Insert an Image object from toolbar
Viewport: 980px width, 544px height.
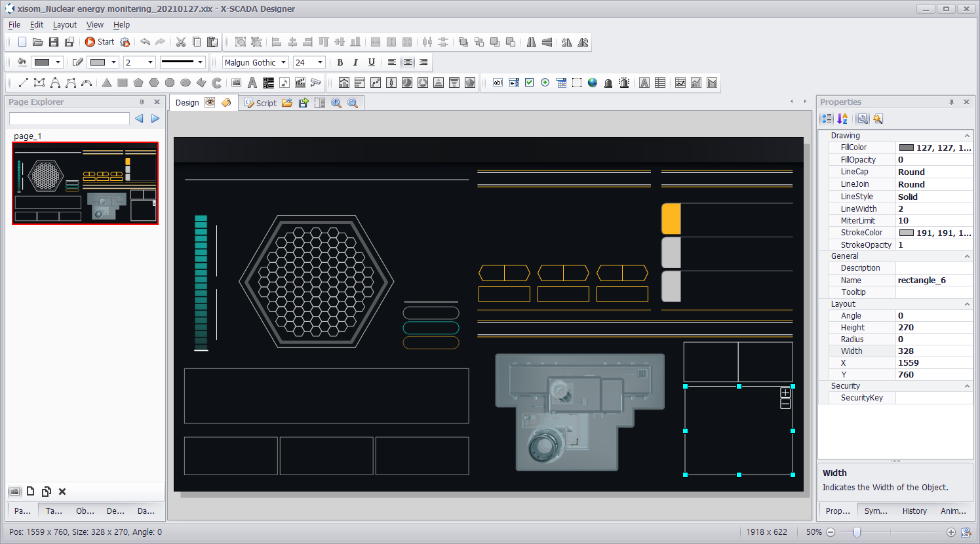click(x=237, y=83)
